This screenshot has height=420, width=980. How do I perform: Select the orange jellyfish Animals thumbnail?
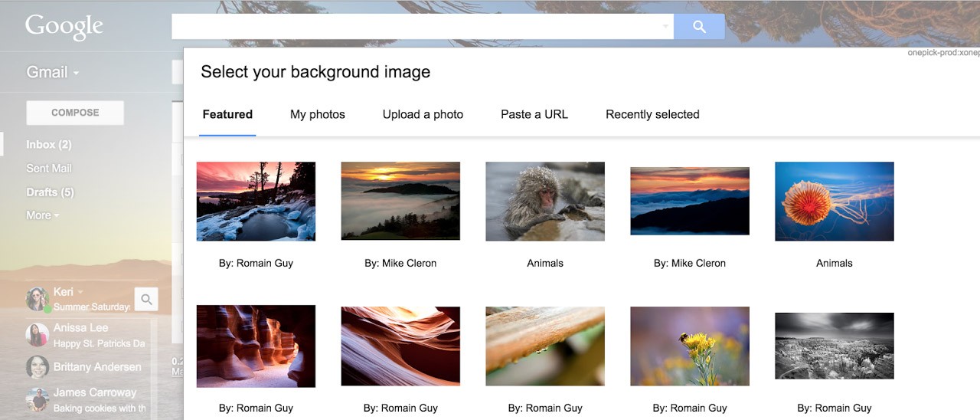point(834,202)
